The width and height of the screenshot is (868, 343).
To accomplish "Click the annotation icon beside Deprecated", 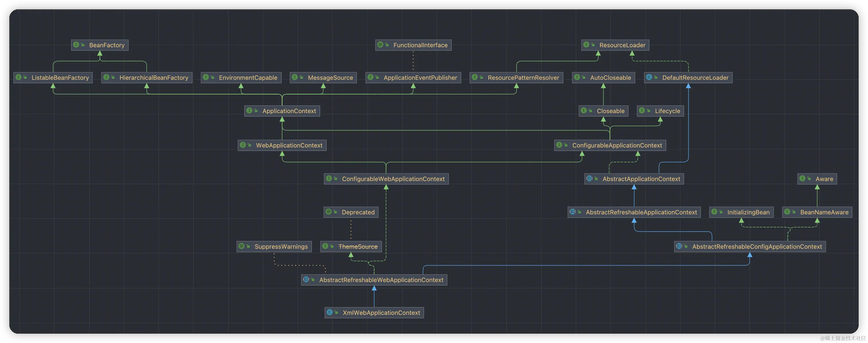I will (x=329, y=212).
